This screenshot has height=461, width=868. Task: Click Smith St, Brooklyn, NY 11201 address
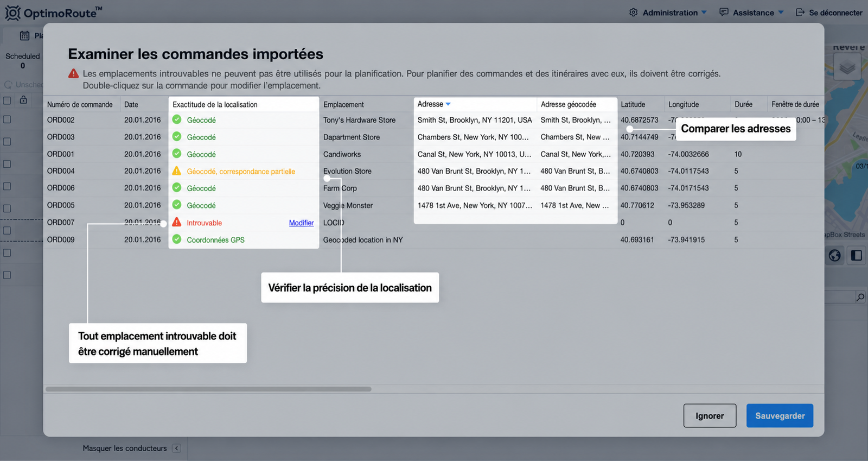click(475, 120)
